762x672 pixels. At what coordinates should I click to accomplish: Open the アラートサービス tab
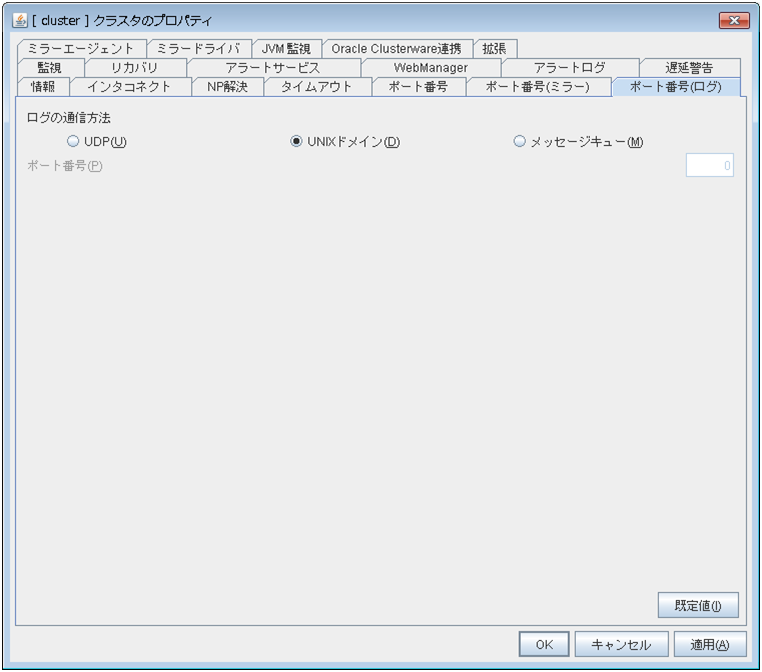(x=274, y=68)
